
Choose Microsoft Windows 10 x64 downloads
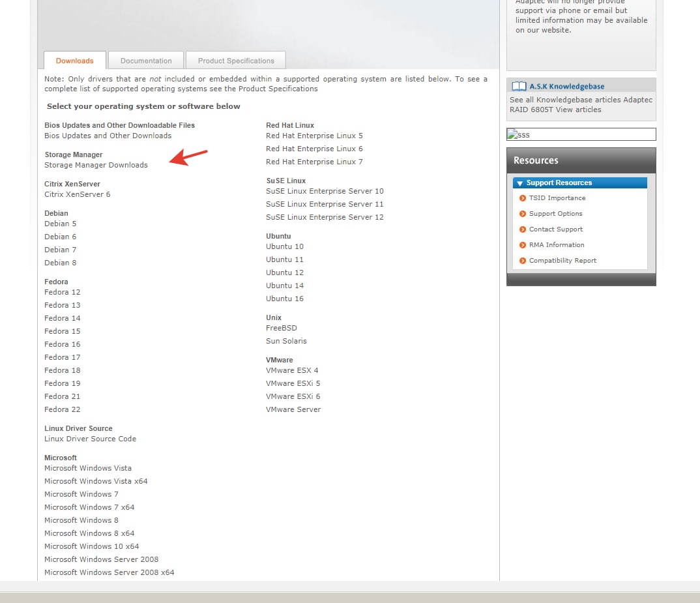coord(91,546)
